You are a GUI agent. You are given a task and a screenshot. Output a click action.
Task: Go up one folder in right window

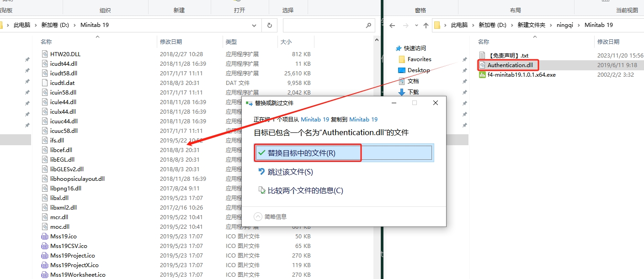pyautogui.click(x=426, y=25)
